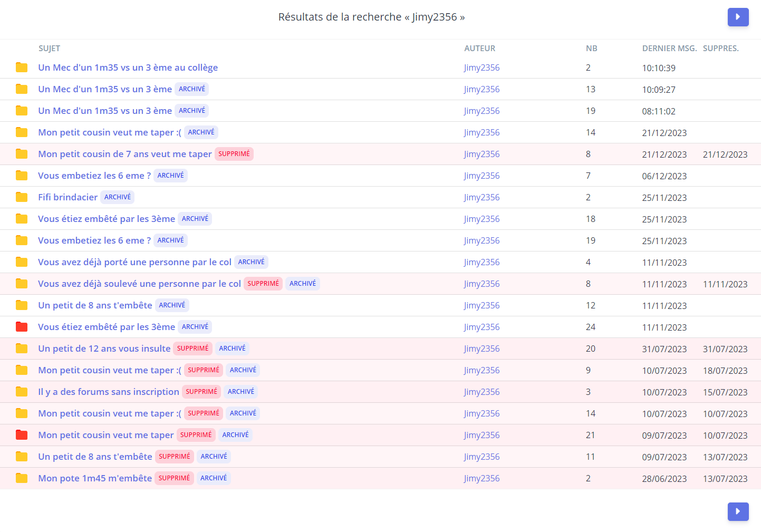
Task: Click folder icon beside 'Un Mec d'un 1m35 vs un 3 ème au collège'
Action: tap(22, 67)
